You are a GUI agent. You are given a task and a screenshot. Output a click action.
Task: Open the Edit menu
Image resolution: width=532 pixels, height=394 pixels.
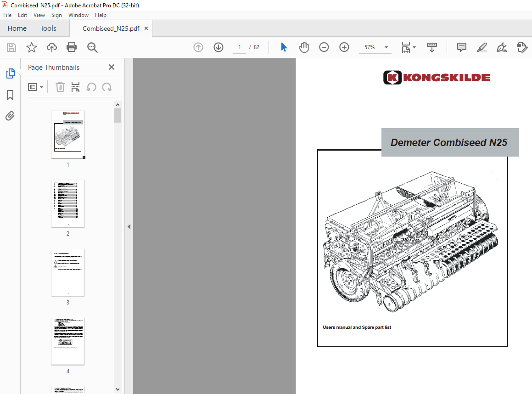(22, 15)
